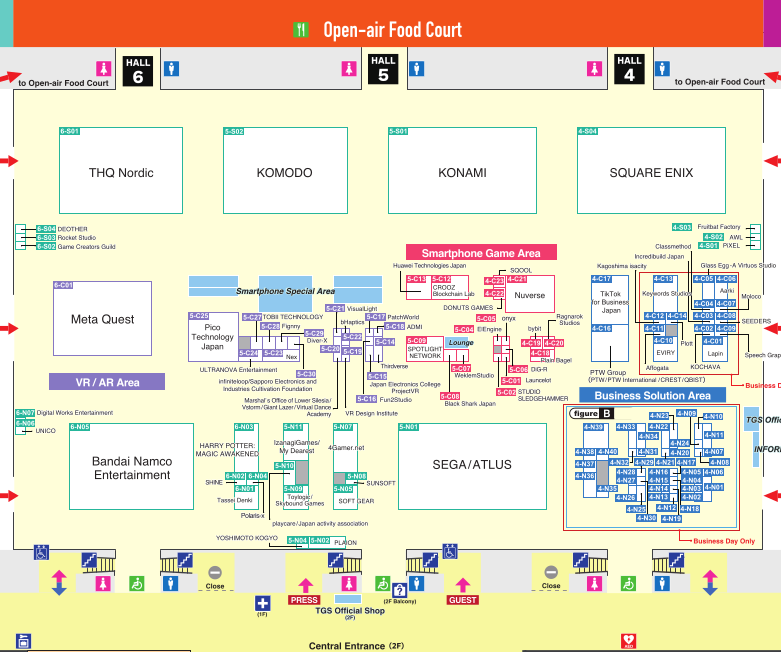This screenshot has height=652, width=781.
Task: Select the Bandai Namco Entertainment booth
Action: click(x=131, y=467)
